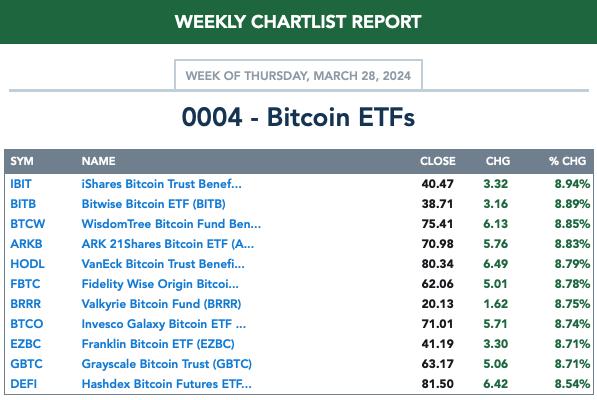Image resolution: width=597 pixels, height=400 pixels.
Task: Select iShares Bitcoin Trust name link
Action: pos(161,184)
